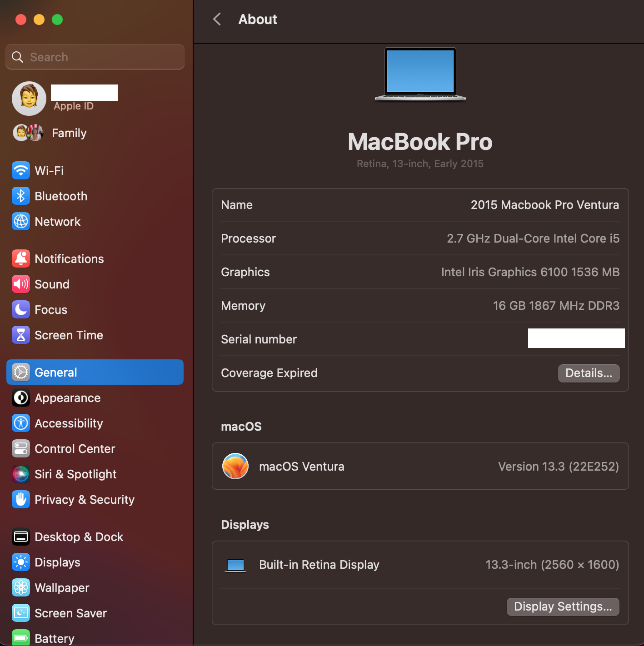
Task: Open Notifications bell icon
Action: coord(21,259)
